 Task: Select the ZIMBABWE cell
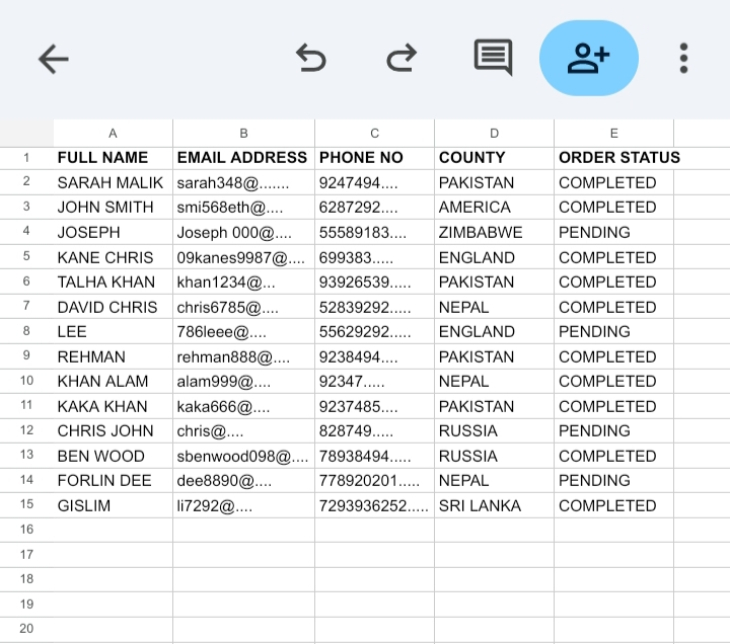click(480, 232)
